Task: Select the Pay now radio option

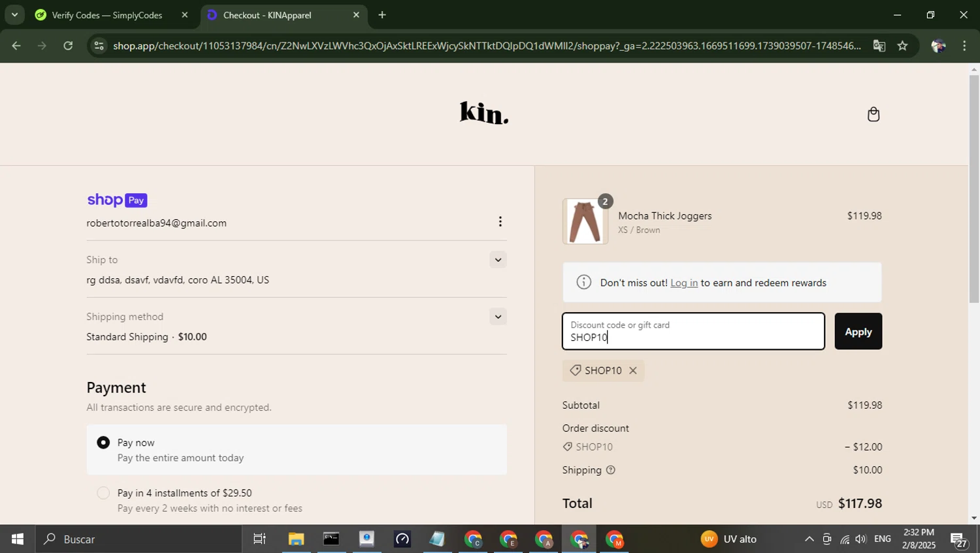Action: click(103, 443)
